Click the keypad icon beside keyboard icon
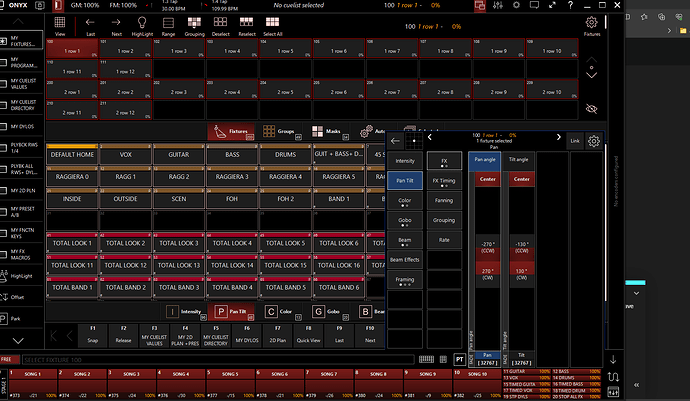 [444, 360]
